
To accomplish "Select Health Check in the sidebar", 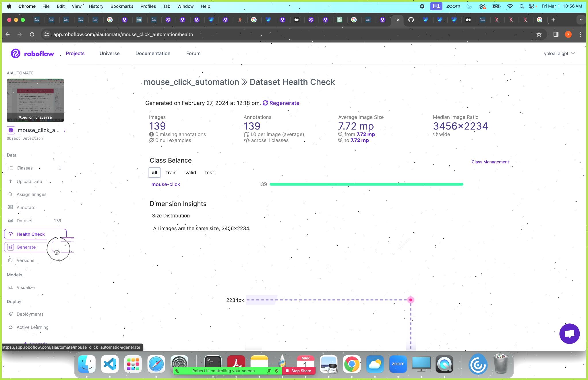I will [x=35, y=234].
